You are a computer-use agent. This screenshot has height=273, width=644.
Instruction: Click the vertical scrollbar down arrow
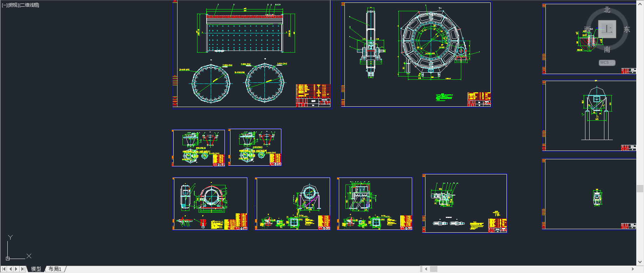click(640, 262)
